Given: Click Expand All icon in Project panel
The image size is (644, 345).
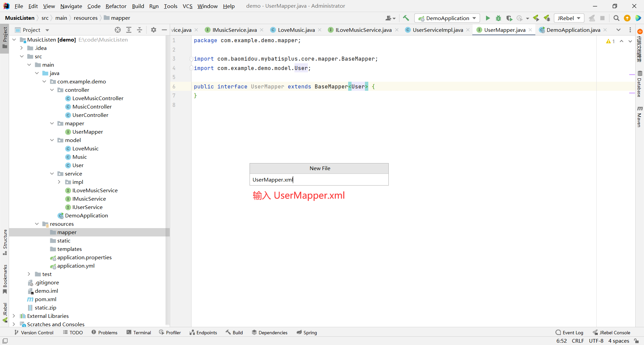Looking at the screenshot, I should coord(129,30).
